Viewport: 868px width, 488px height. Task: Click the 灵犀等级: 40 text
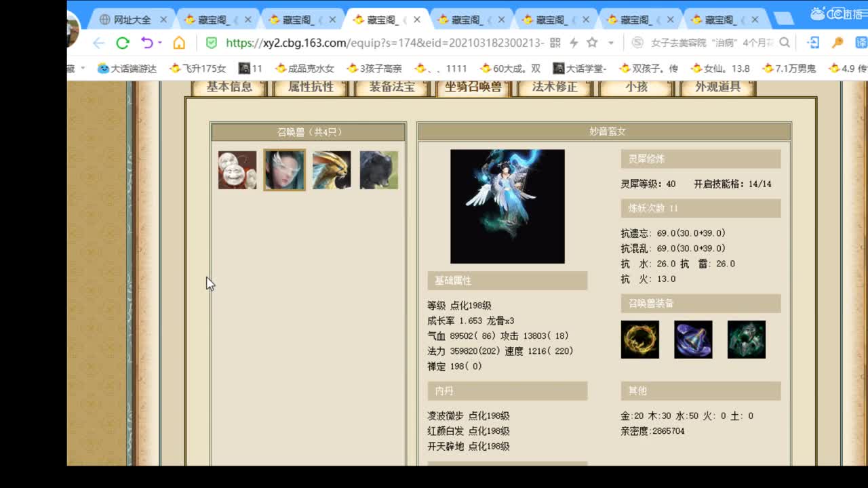click(x=648, y=184)
